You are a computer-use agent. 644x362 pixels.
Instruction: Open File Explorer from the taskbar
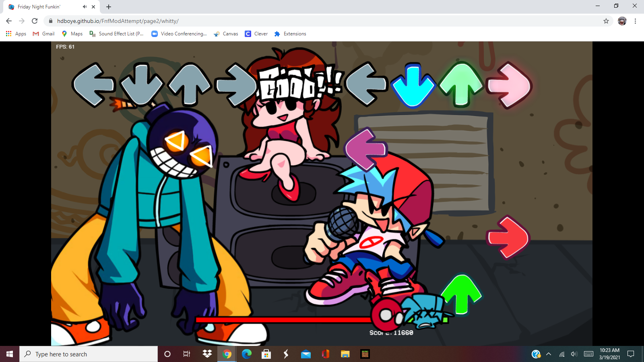[x=345, y=354]
